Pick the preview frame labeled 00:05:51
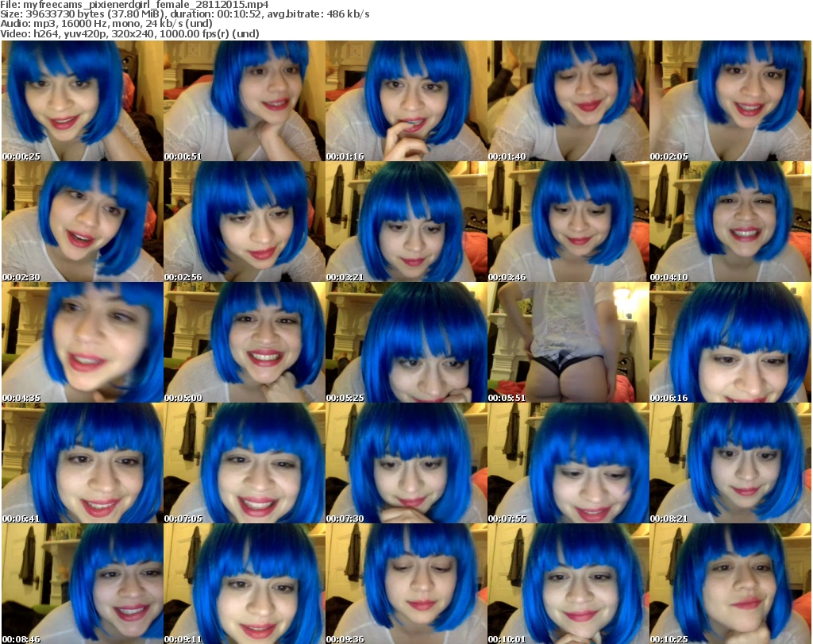 click(x=568, y=342)
